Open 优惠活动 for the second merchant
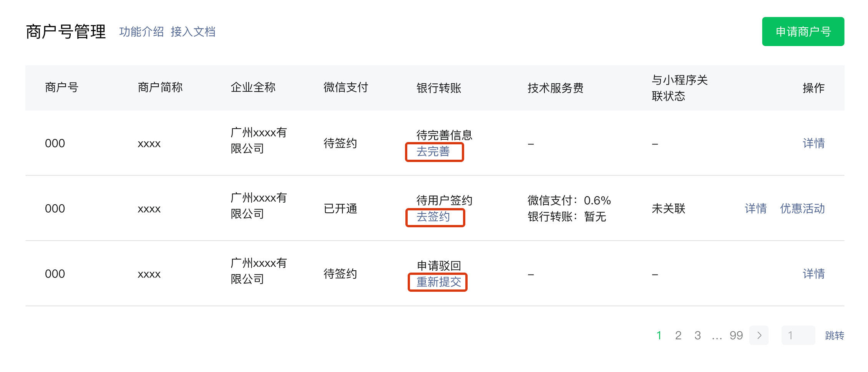Screen dimensions: 868x372 point(802,208)
